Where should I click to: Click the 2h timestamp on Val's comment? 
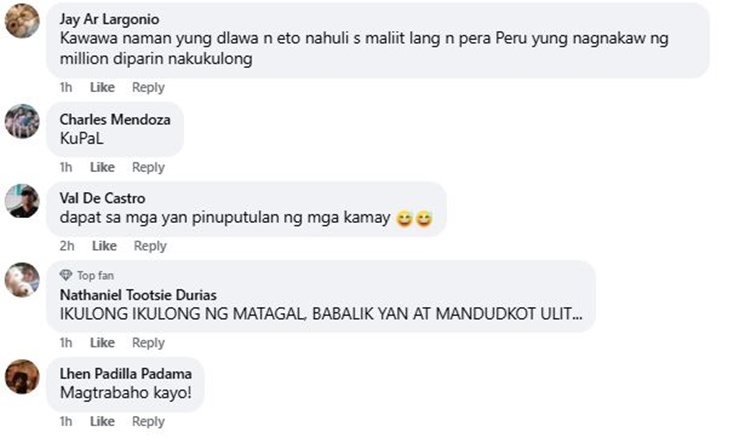pos(67,245)
